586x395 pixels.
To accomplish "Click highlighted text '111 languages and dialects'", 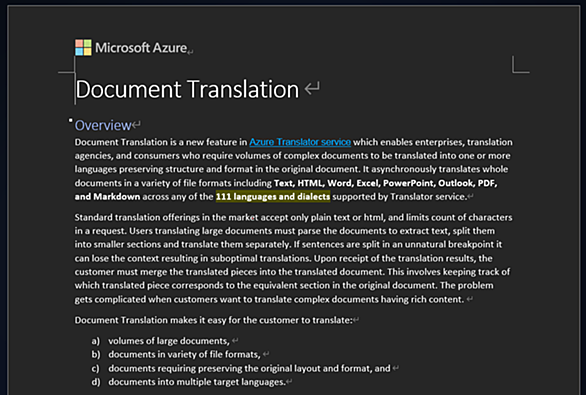I will pyautogui.click(x=273, y=196).
